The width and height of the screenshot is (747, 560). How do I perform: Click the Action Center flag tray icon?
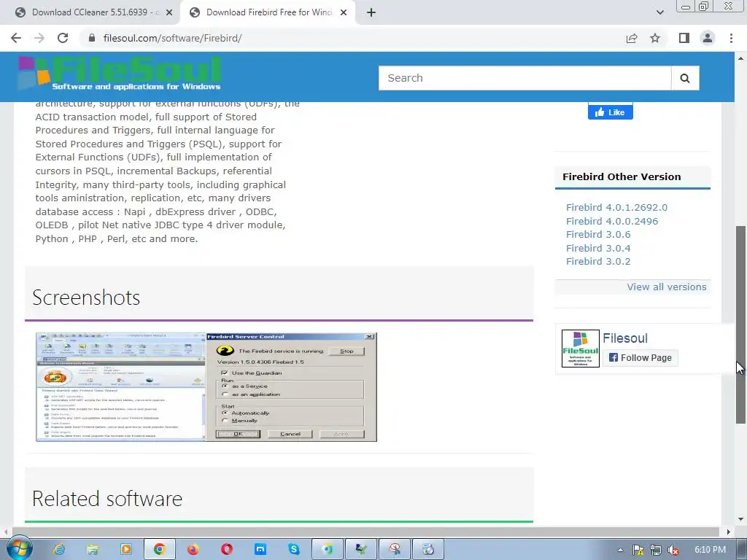(638, 550)
